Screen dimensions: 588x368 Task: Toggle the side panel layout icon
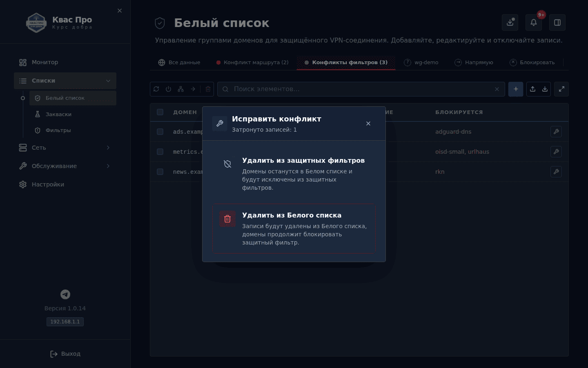point(557,22)
